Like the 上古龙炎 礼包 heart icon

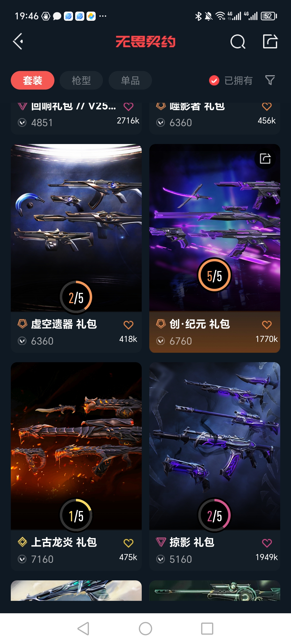coord(128,543)
